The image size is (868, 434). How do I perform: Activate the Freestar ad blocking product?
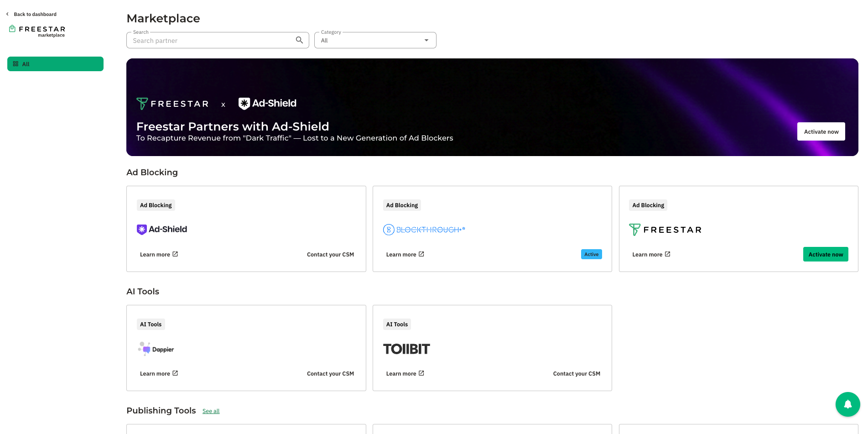[x=826, y=254]
